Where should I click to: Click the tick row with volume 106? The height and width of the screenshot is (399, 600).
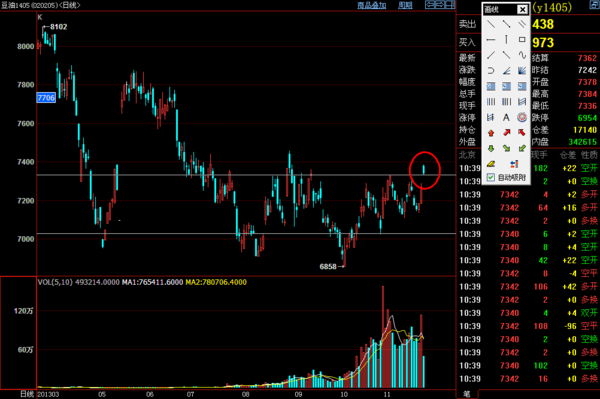(528, 287)
